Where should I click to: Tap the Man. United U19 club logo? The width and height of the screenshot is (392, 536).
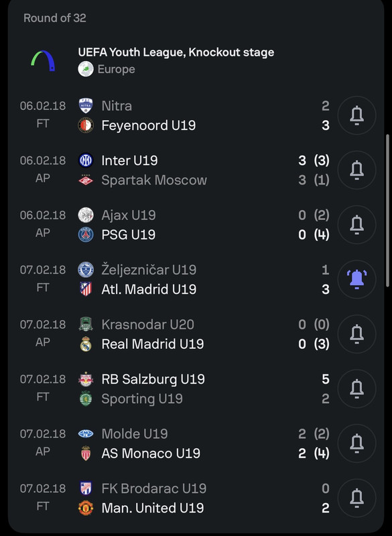click(x=86, y=508)
